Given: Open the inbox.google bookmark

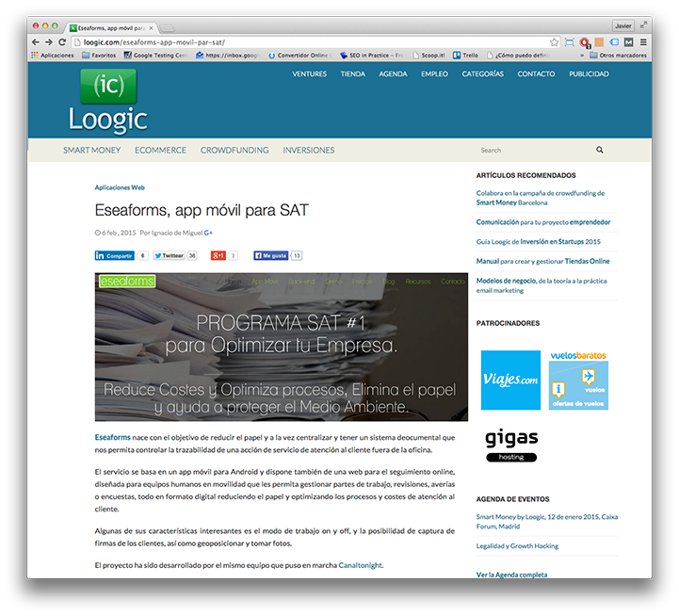Looking at the screenshot, I should [x=227, y=55].
